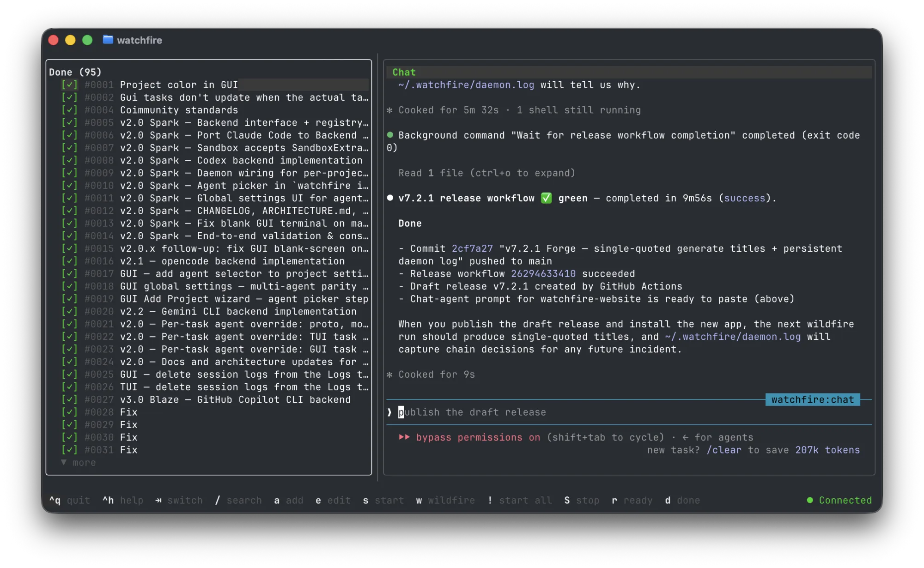
Task: Toggle the checkbox for task #0001
Action: point(69,85)
